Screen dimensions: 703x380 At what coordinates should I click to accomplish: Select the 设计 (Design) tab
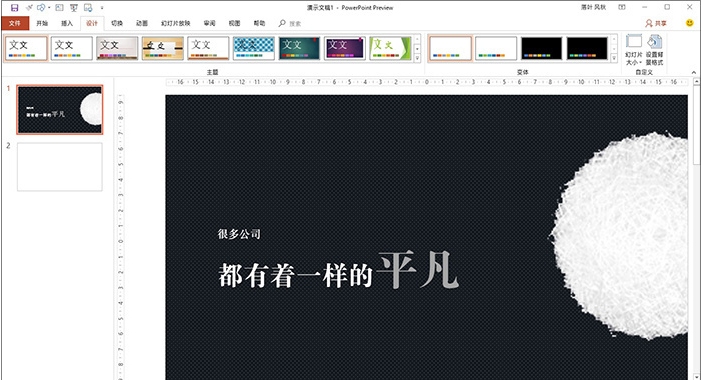point(92,23)
